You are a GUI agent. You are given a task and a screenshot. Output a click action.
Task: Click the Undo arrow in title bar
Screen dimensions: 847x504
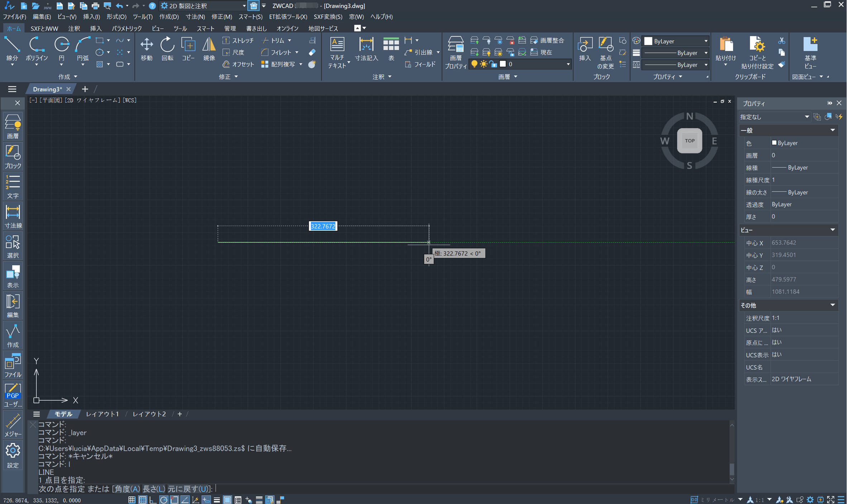click(x=119, y=6)
